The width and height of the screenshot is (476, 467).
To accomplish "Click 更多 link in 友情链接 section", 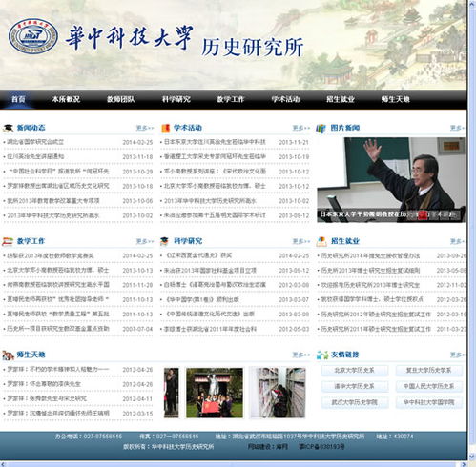I will tap(457, 355).
